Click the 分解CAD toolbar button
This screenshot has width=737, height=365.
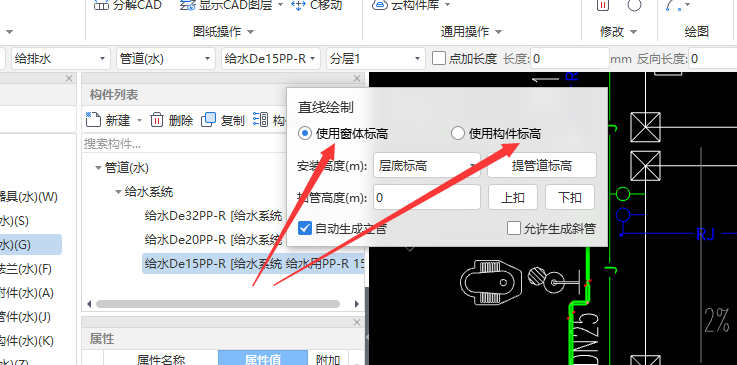pyautogui.click(x=127, y=6)
